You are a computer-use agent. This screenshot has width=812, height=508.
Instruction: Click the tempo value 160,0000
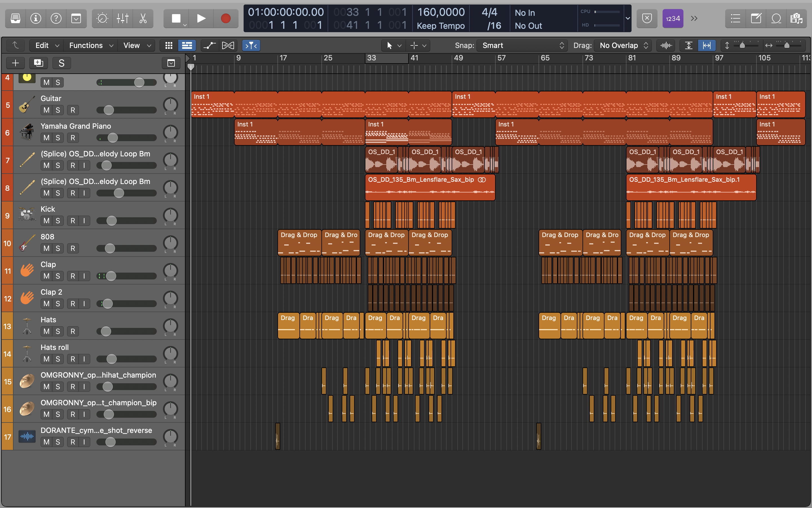pos(441,12)
